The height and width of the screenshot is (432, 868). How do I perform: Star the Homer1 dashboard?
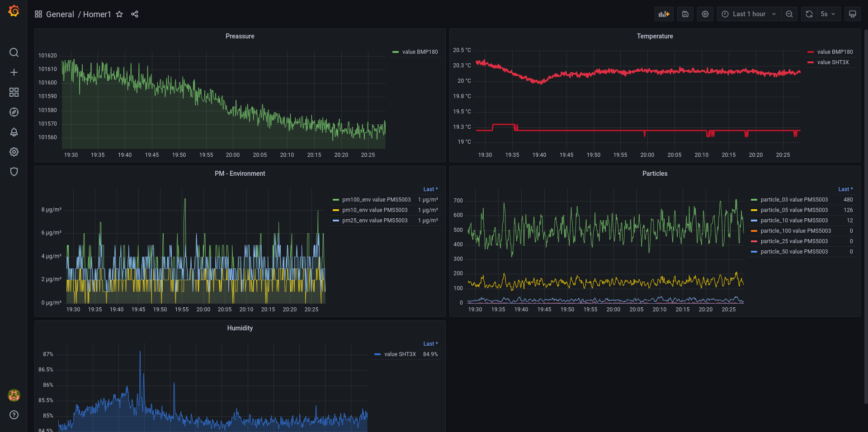click(119, 14)
